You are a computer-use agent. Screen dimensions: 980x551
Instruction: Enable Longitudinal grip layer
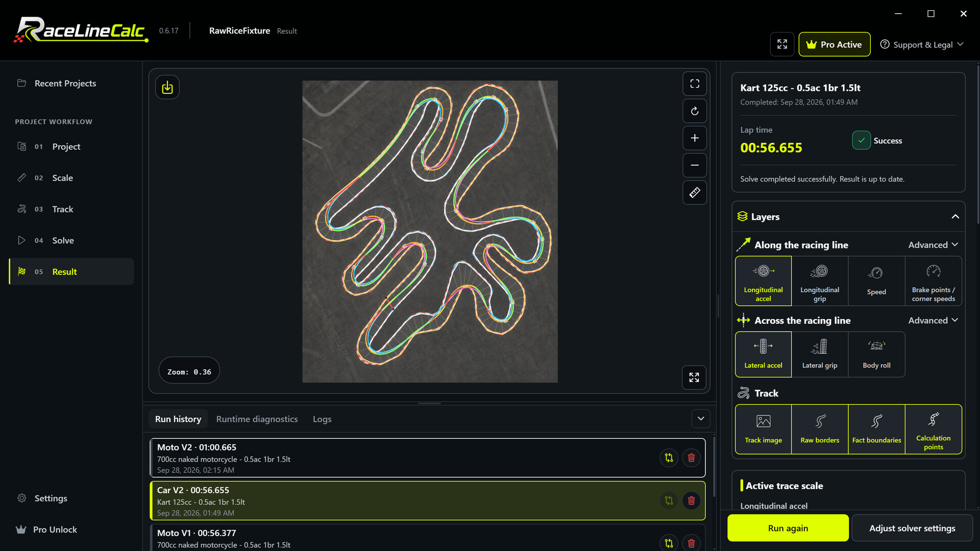(x=820, y=281)
